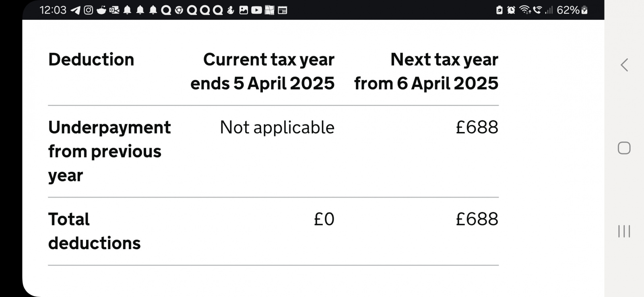Tap the Instagram notification icon

[x=89, y=10]
